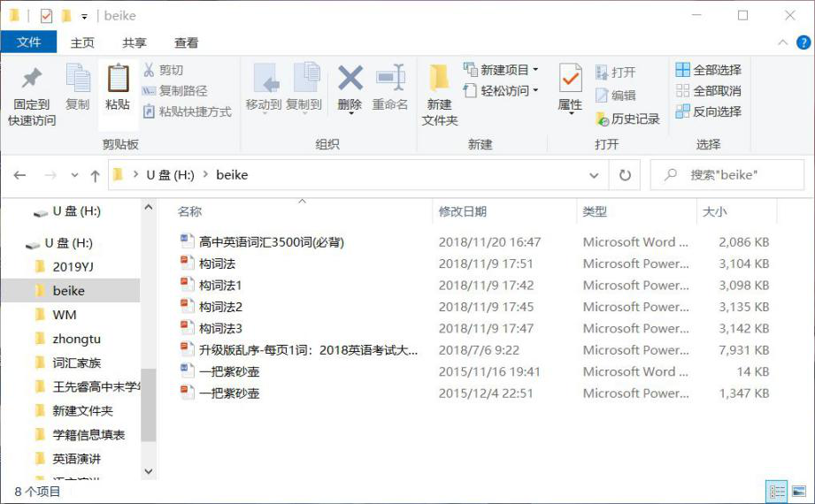This screenshot has height=504, width=815.
Task: Switch to large icons view in status bar
Action: point(799,492)
